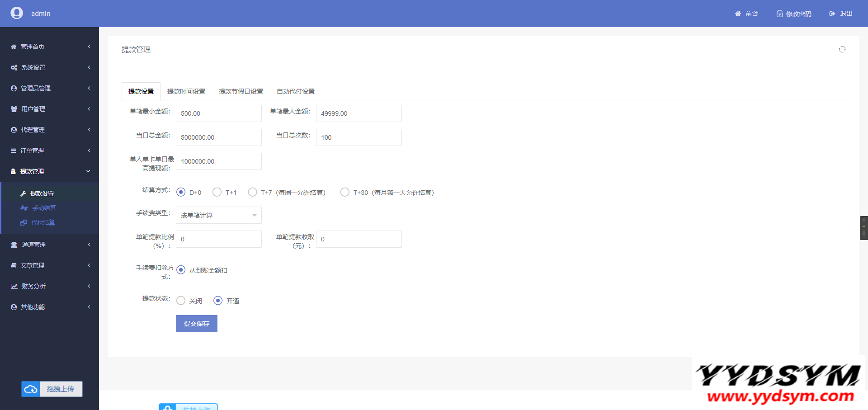This screenshot has height=410, width=868.
Task: Switch to the 提款时间设置 tab
Action: pos(186,91)
